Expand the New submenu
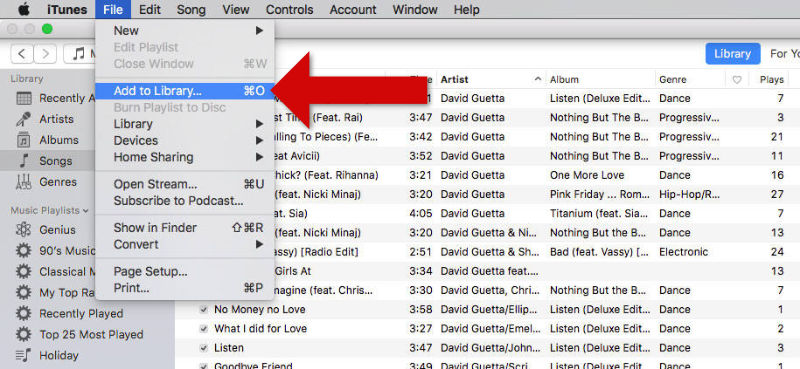800x369 pixels. (185, 31)
